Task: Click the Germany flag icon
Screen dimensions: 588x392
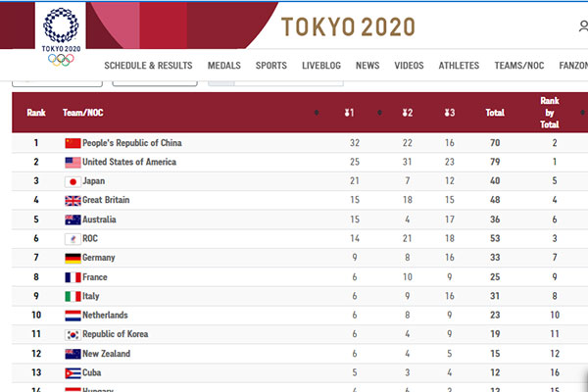Action: tap(73, 258)
